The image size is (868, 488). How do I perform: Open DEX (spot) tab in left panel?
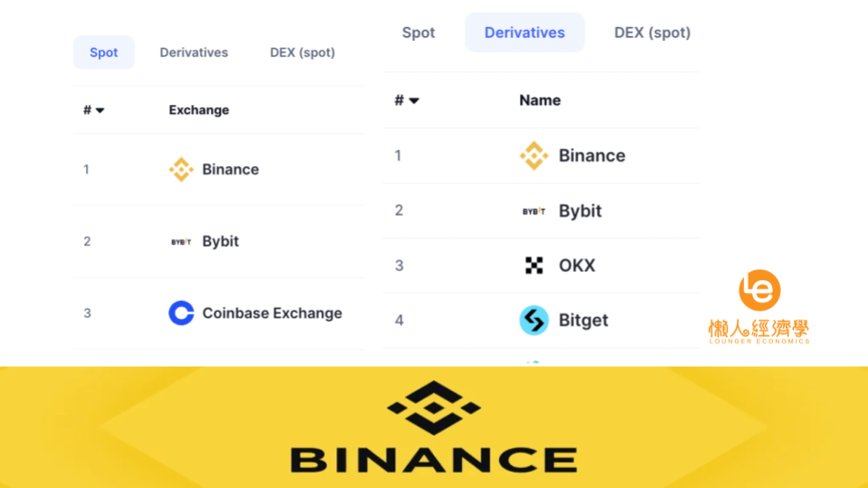[x=302, y=52]
